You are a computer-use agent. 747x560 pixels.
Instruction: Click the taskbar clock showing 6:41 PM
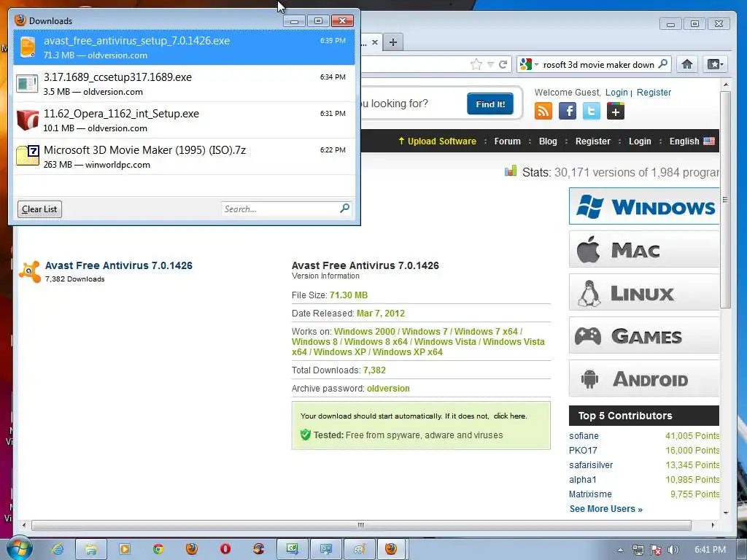click(710, 550)
